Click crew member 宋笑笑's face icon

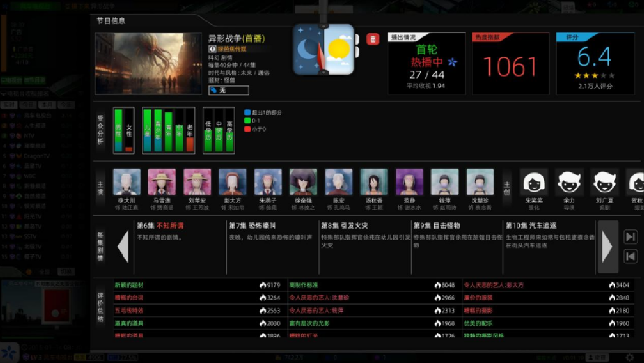[x=534, y=183]
